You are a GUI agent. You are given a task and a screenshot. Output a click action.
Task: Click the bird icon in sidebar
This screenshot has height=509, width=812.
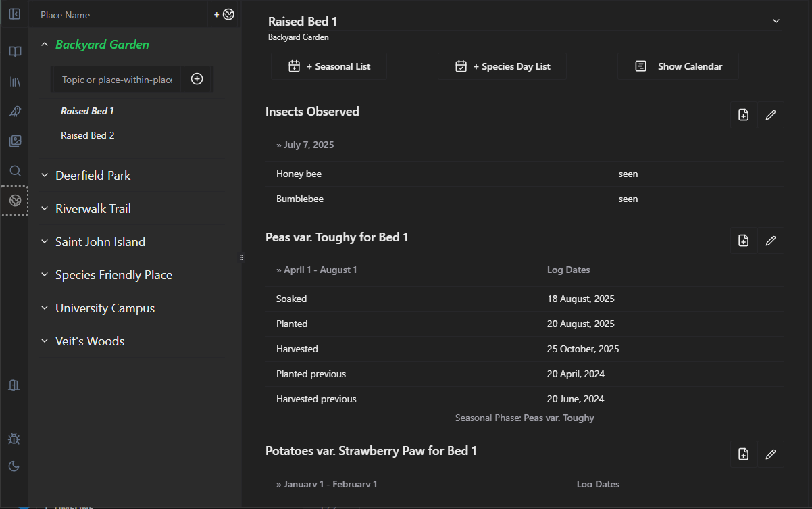14,112
